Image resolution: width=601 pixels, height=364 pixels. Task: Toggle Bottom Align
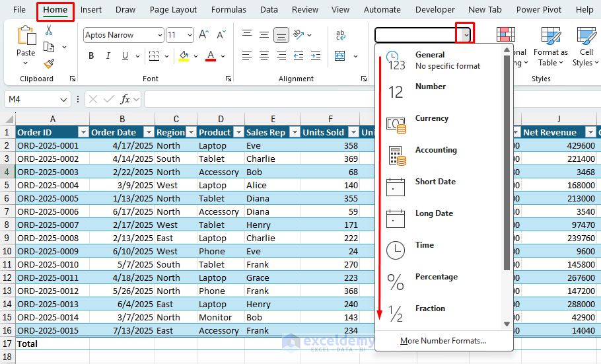point(281,35)
